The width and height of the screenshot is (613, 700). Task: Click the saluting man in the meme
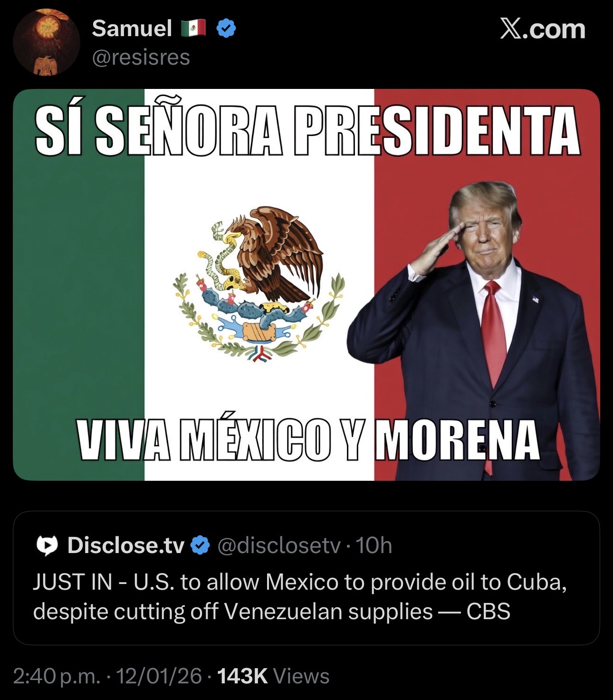point(470,331)
